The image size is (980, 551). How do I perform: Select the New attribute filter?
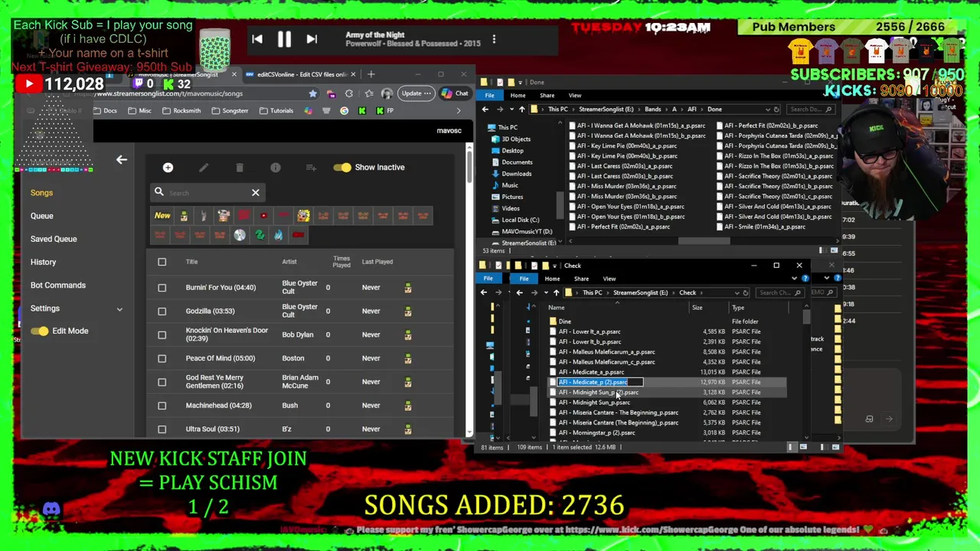click(x=162, y=216)
